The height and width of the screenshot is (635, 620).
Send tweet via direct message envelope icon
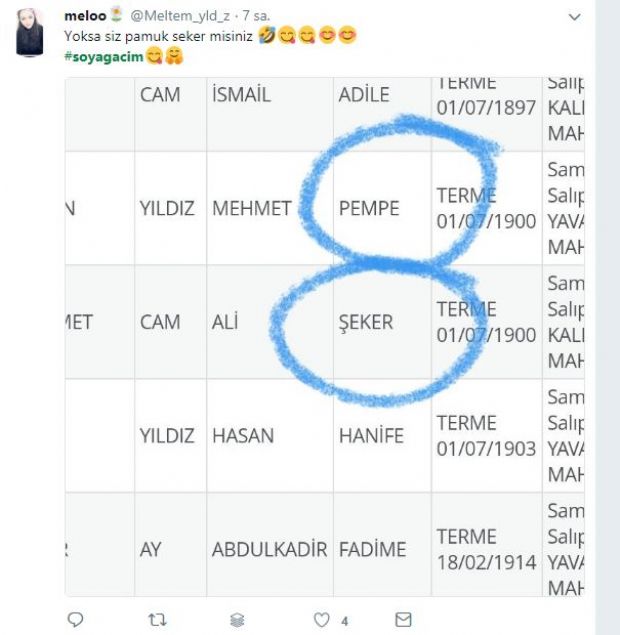pyautogui.click(x=403, y=620)
